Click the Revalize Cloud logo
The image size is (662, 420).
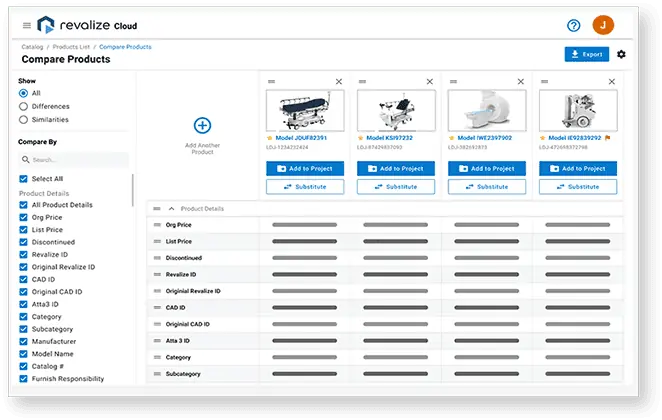pos(87,25)
